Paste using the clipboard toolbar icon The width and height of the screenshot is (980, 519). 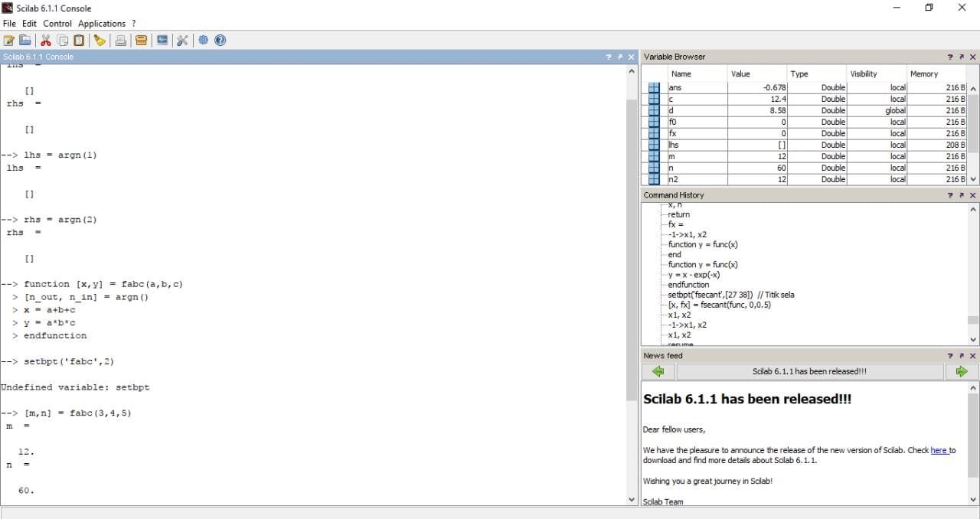point(79,41)
